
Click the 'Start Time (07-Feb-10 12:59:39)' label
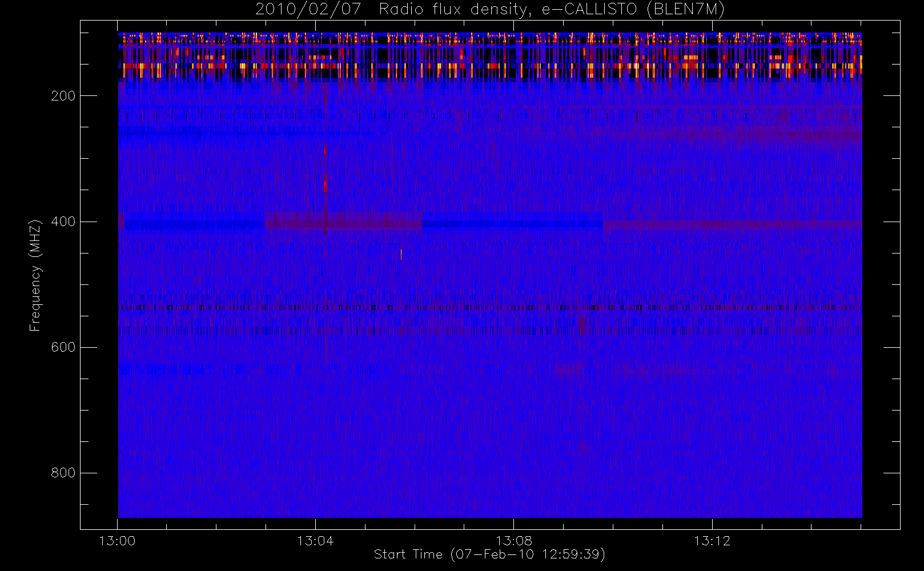point(489,554)
